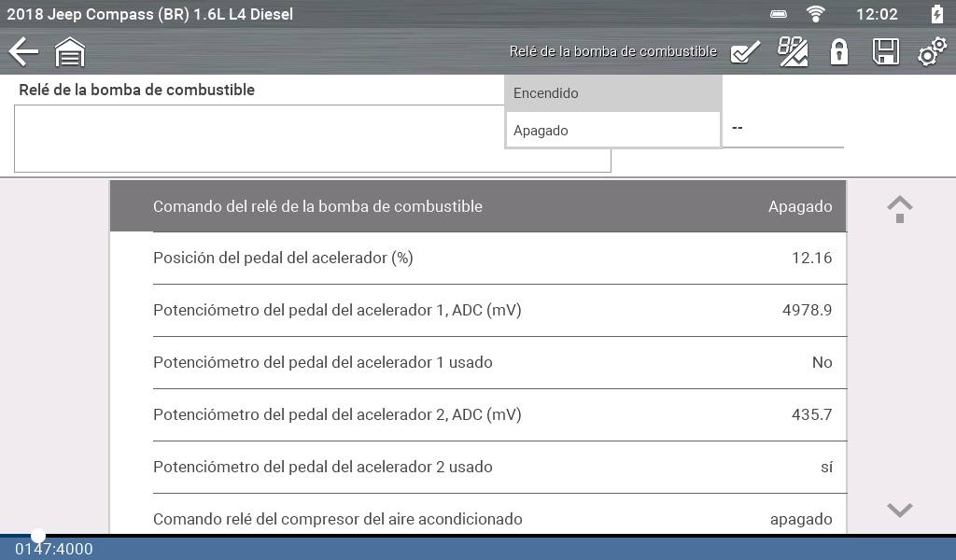
Task: Click the padlock lock icon
Action: [839, 52]
